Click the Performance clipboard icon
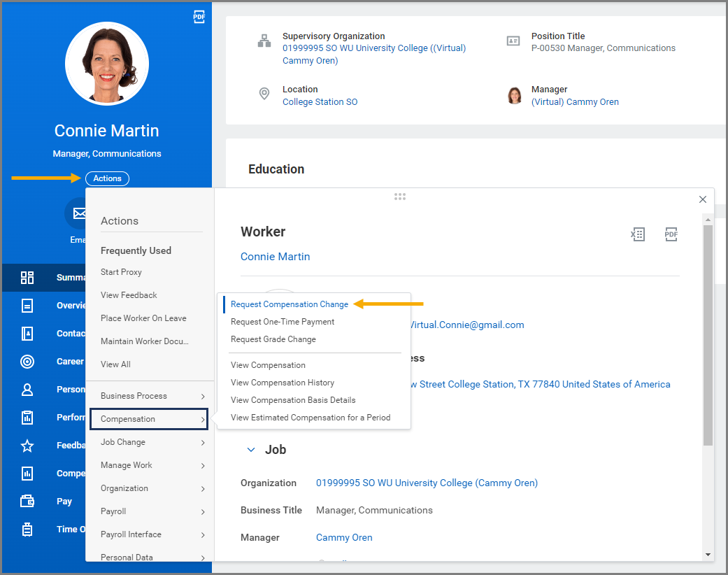Screen dimensions: 728x575 [x=27, y=418]
